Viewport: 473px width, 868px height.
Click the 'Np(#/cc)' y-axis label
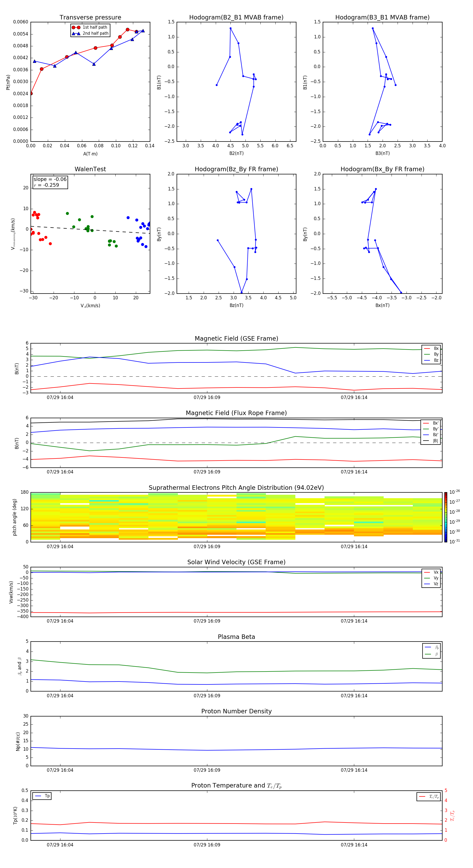coord(18,741)
